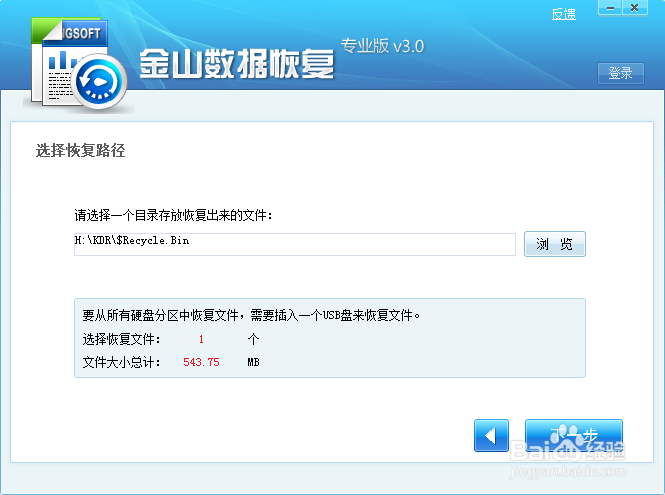Click the 登录 login button

[620, 73]
